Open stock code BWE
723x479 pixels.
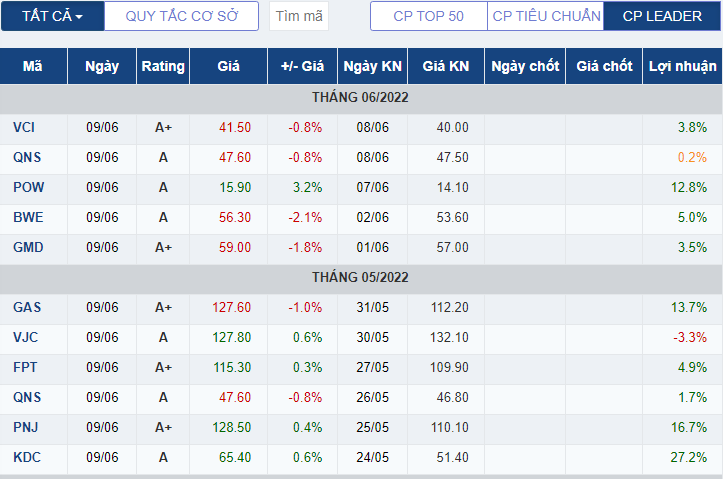[28, 218]
